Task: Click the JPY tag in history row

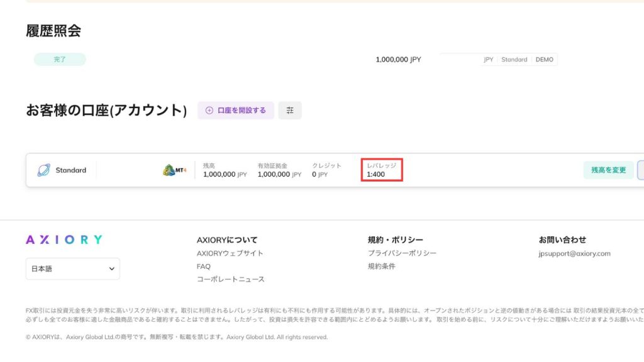Action: point(488,60)
